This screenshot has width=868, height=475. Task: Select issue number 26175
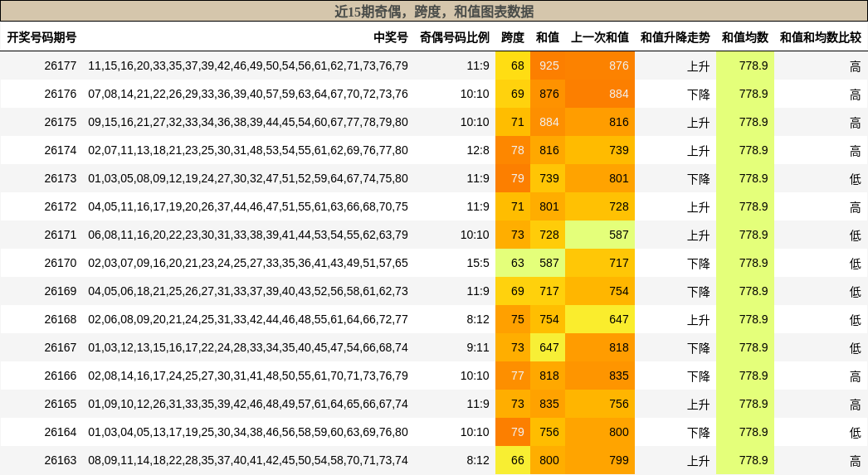coord(61,122)
